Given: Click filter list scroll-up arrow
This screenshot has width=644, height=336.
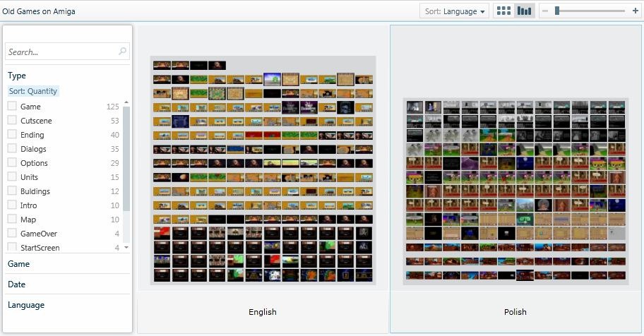Looking at the screenshot, I should point(126,102).
